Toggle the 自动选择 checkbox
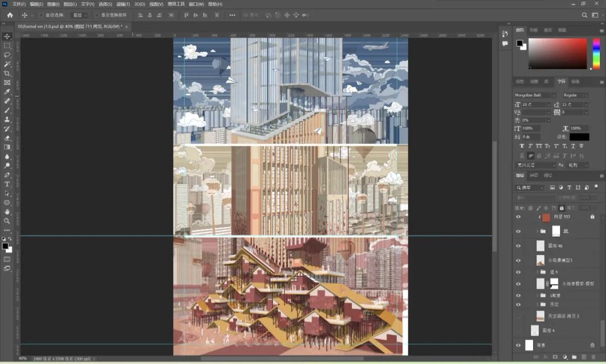606x364 pixels. pos(40,15)
